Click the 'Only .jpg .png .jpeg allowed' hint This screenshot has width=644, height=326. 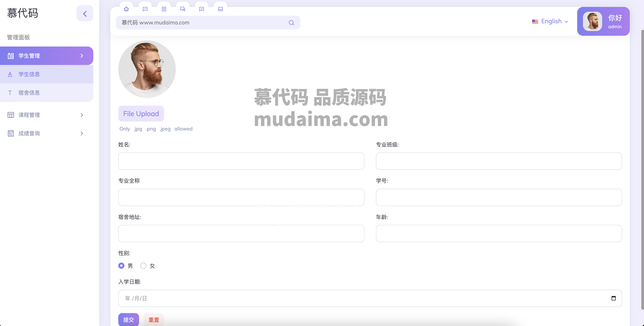[156, 129]
